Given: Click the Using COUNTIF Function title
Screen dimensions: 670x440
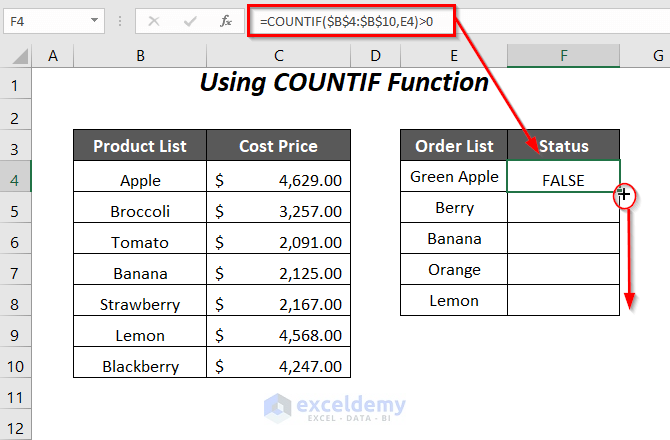Looking at the screenshot, I should 344,83.
